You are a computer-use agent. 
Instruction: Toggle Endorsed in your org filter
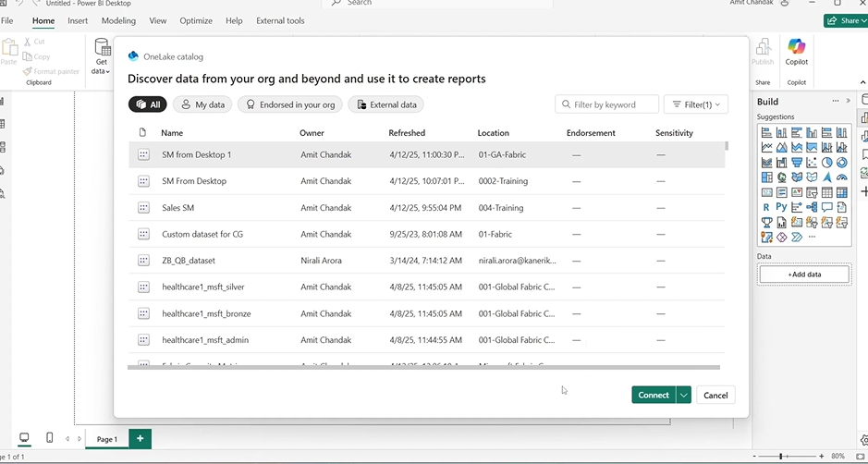[x=290, y=104]
